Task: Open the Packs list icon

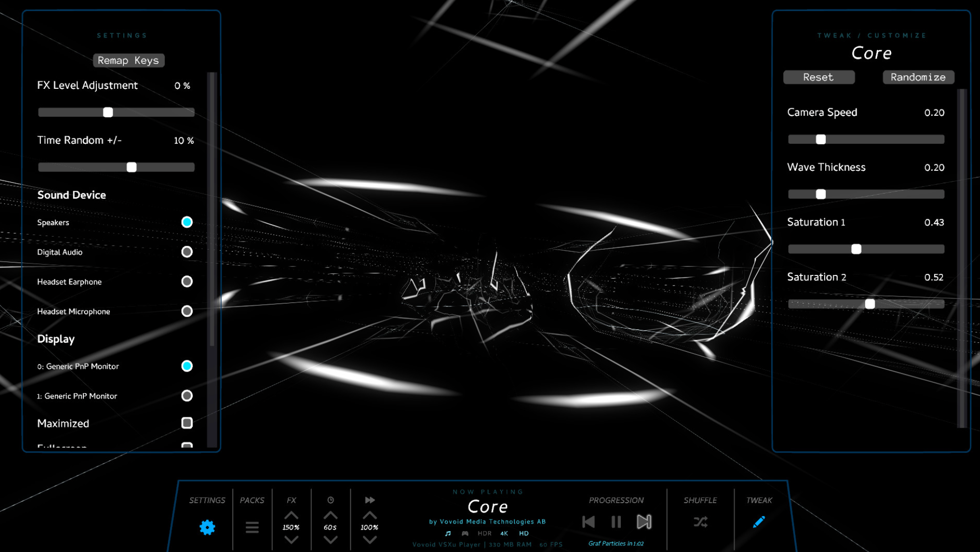Action: click(x=252, y=527)
